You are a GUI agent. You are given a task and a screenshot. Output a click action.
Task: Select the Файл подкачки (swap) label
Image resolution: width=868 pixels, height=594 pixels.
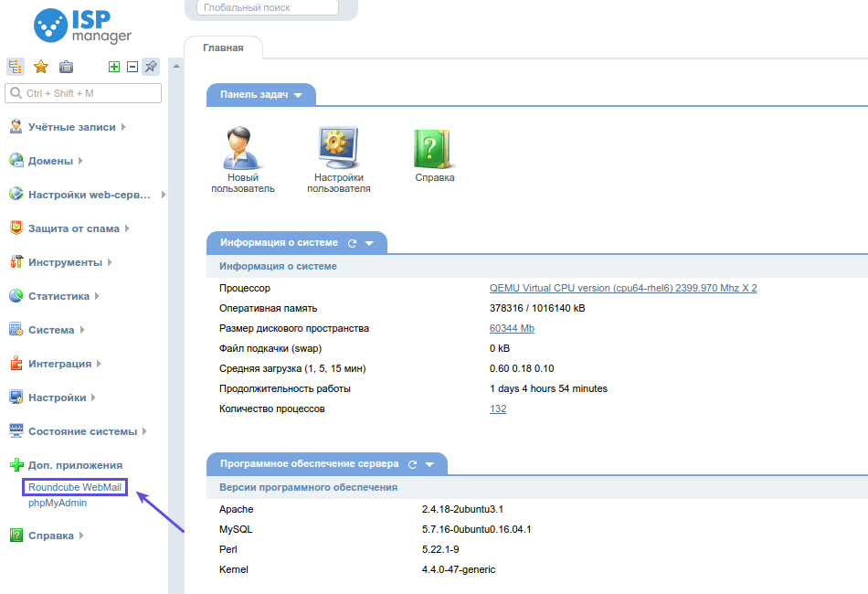[270, 349]
